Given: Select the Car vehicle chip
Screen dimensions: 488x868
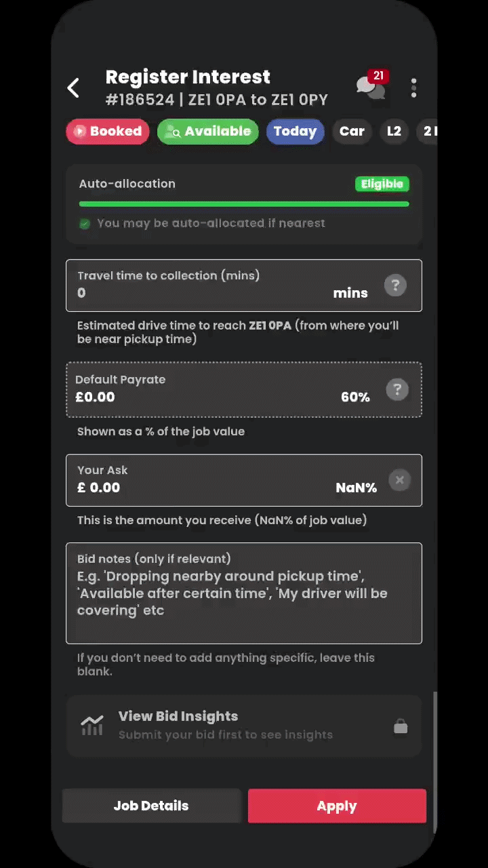Looking at the screenshot, I should pos(352,132).
